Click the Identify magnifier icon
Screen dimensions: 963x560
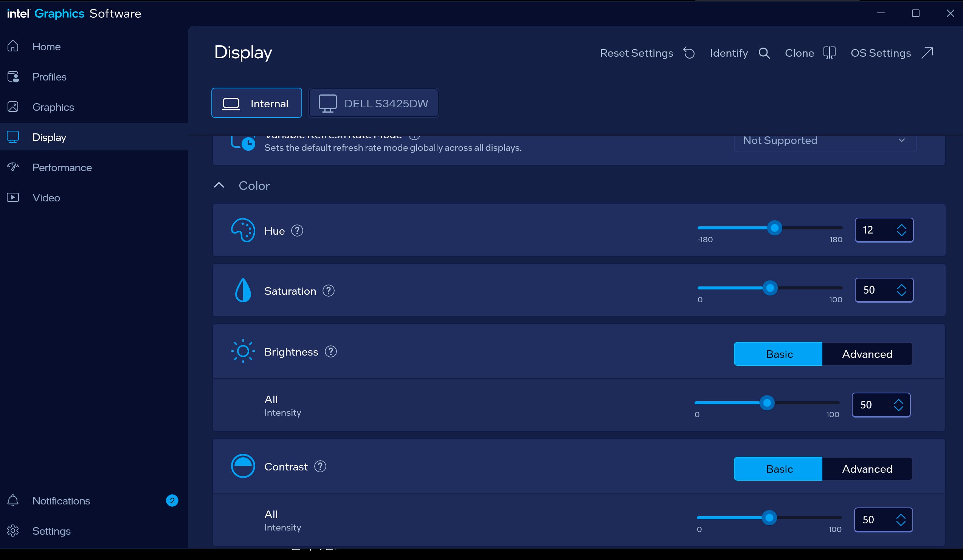click(764, 53)
